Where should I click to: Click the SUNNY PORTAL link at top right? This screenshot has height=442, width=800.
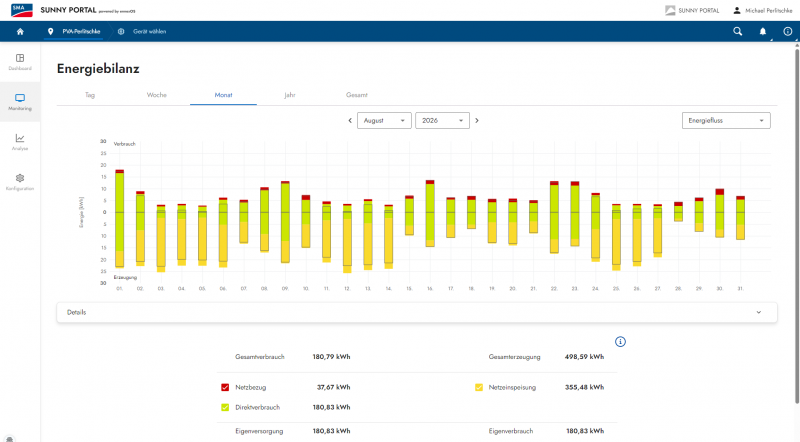pos(698,10)
